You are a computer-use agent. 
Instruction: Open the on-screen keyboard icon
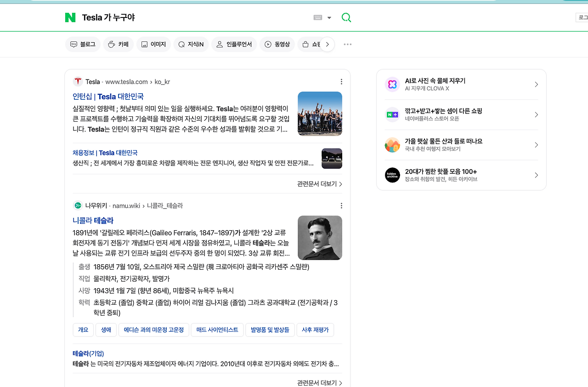pyautogui.click(x=318, y=17)
